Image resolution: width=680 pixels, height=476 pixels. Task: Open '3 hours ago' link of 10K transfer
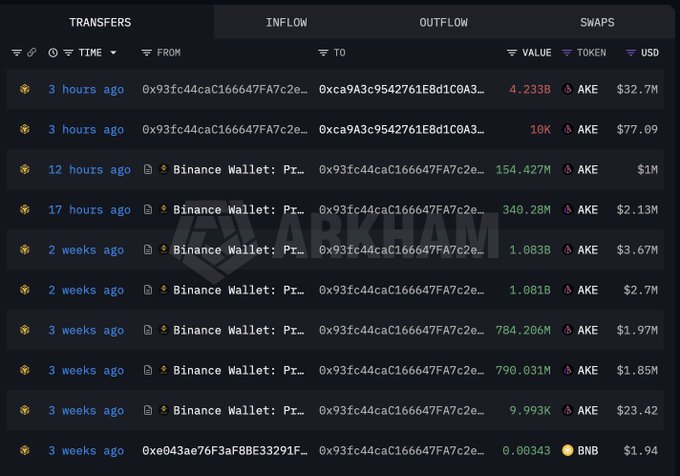86,129
